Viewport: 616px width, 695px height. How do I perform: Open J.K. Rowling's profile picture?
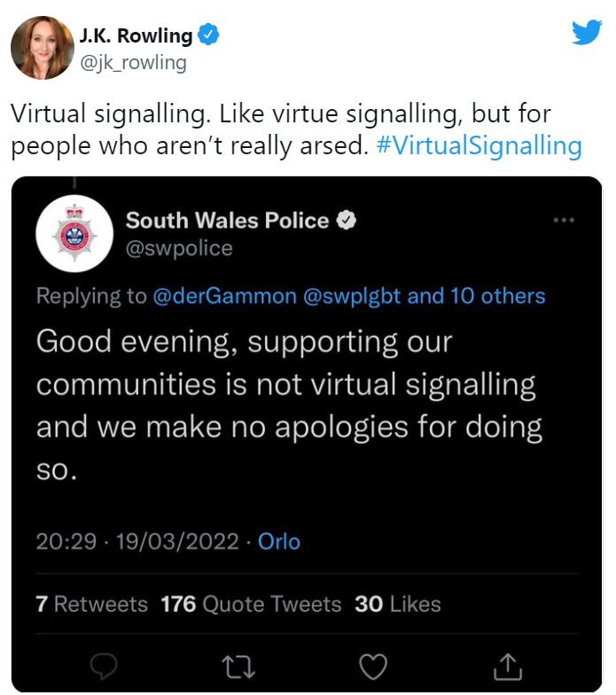click(x=43, y=48)
